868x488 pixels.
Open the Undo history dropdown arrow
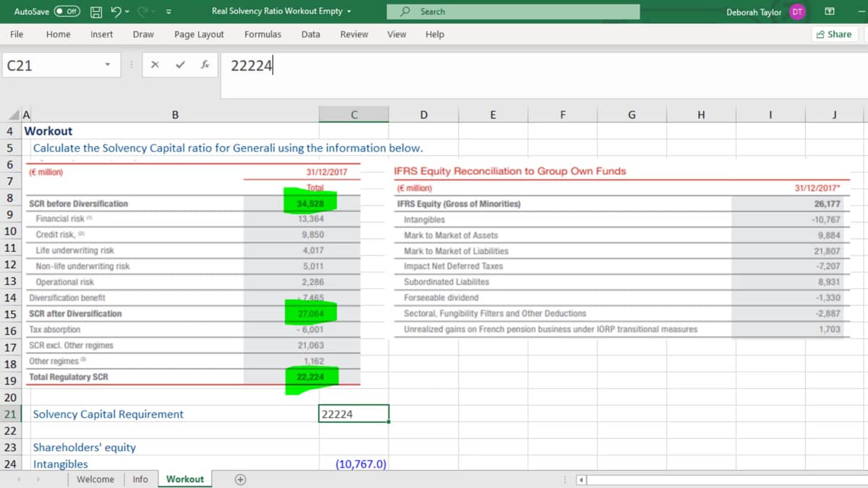(127, 12)
